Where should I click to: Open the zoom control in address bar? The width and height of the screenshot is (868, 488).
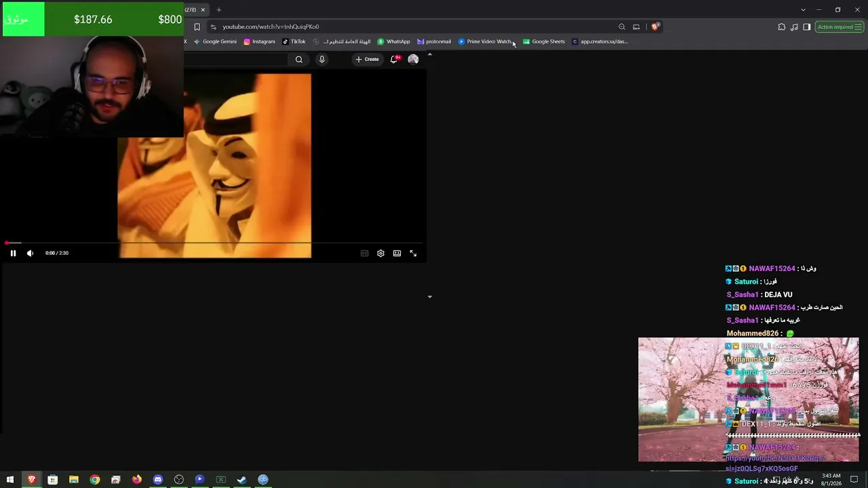point(622,27)
